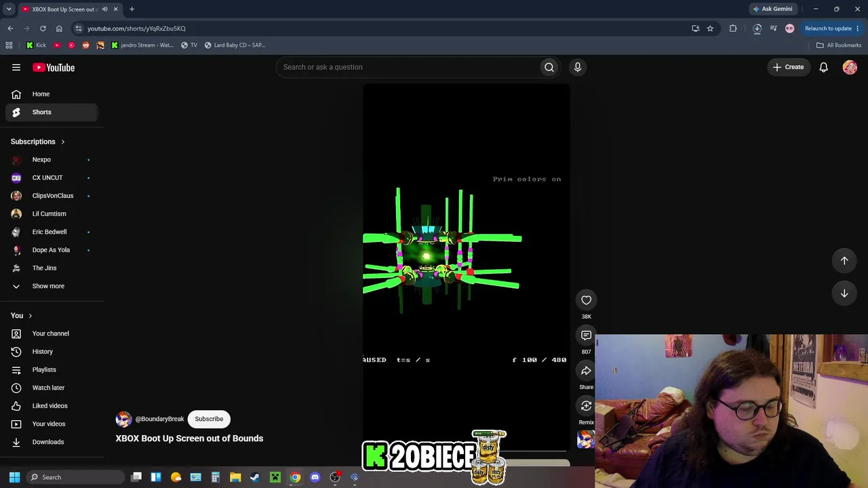Open the Lard Baby CD bookmark
868x488 pixels.
tap(235, 45)
